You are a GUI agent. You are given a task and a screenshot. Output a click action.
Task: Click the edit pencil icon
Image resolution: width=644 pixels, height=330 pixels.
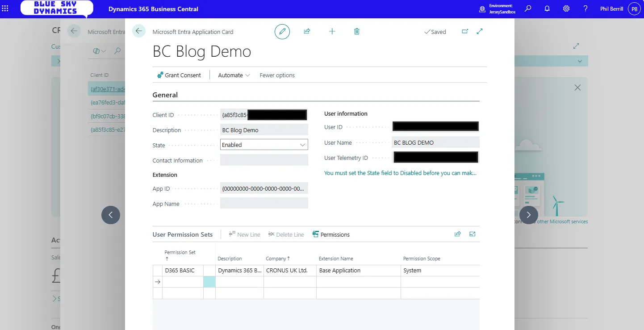coord(282,31)
